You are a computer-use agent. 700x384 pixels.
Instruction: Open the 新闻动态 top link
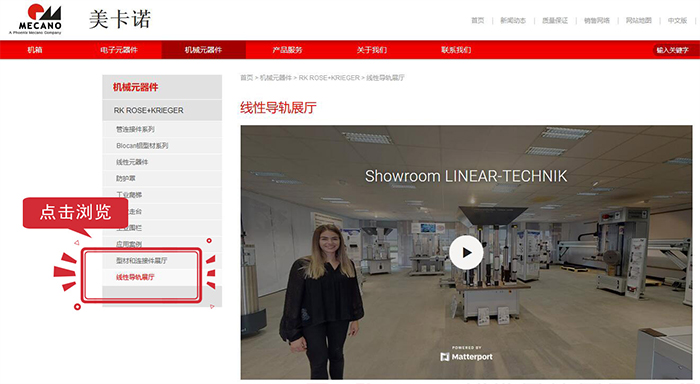(x=513, y=21)
